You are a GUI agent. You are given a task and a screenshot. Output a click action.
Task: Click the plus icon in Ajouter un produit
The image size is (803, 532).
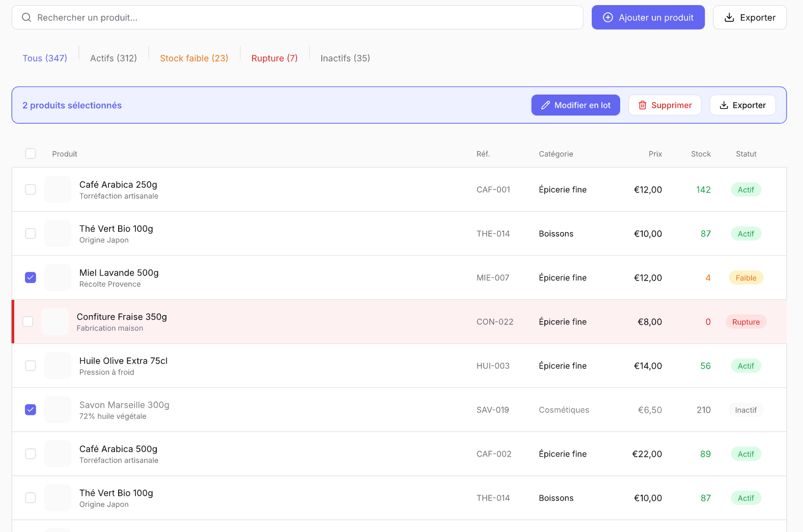tap(607, 18)
